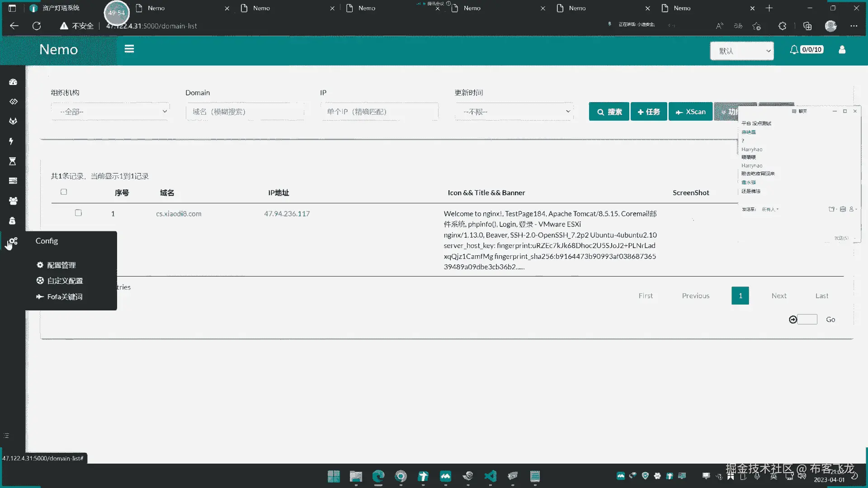Open the dashboard icon in the sidebar
Image resolution: width=868 pixels, height=488 pixels.
tap(13, 82)
